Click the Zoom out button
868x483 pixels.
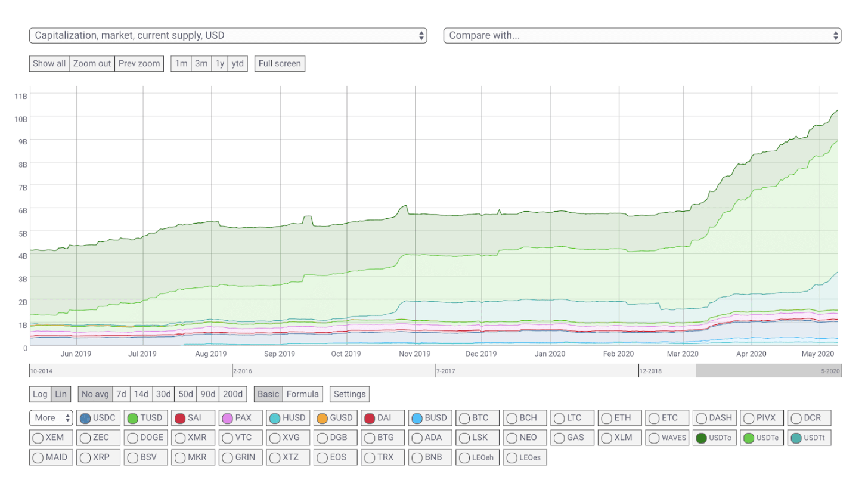point(92,63)
